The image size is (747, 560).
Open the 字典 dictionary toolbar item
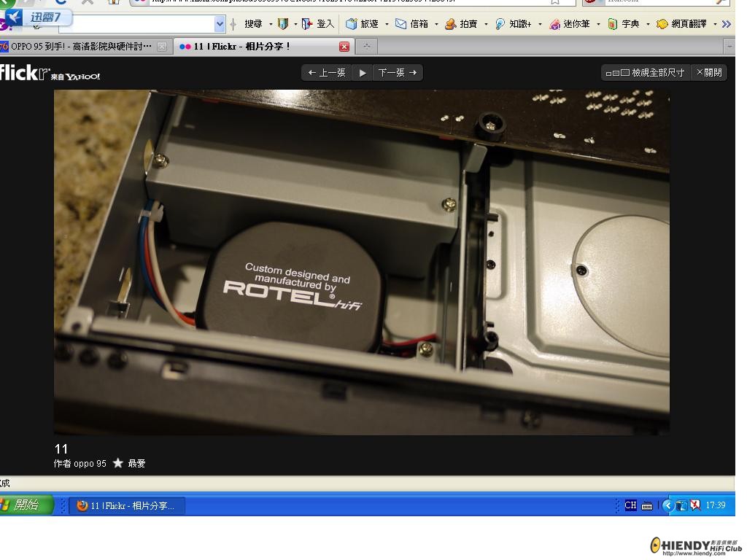click(624, 24)
